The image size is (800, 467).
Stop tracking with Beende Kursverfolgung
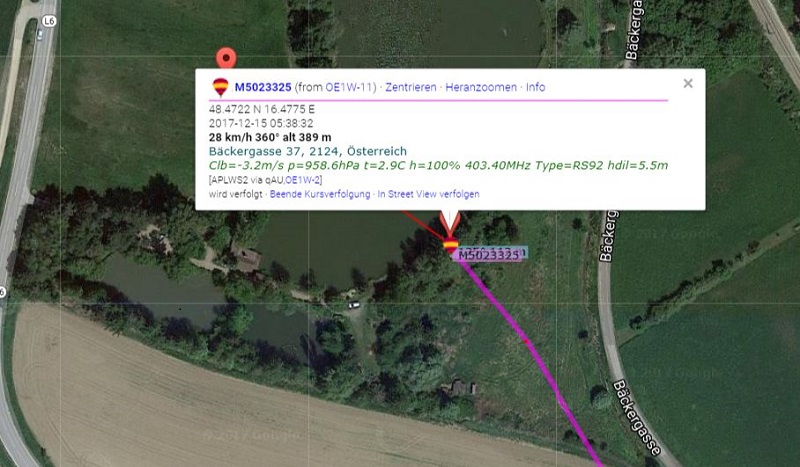tap(320, 194)
